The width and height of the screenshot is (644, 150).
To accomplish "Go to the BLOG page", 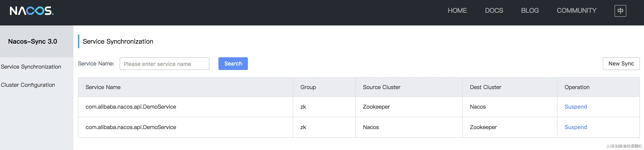I will click(x=530, y=10).
